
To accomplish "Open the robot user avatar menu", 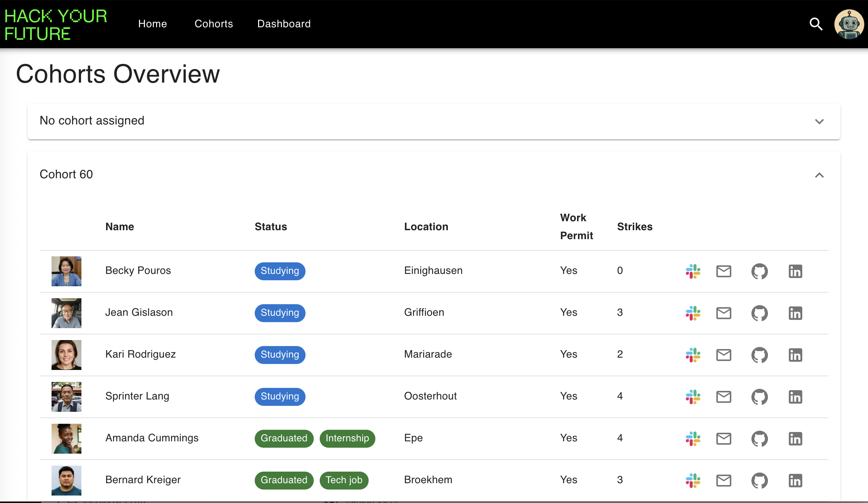I will [x=849, y=24].
